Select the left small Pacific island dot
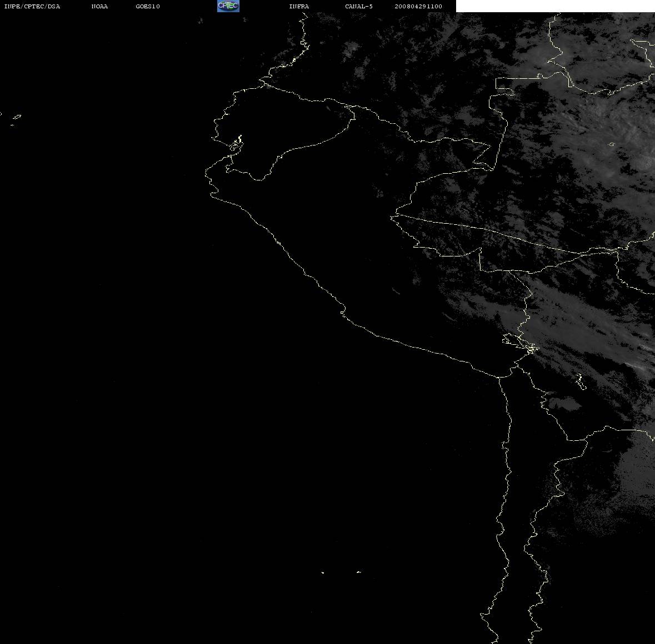Screen dimensions: 655x644 322,572
